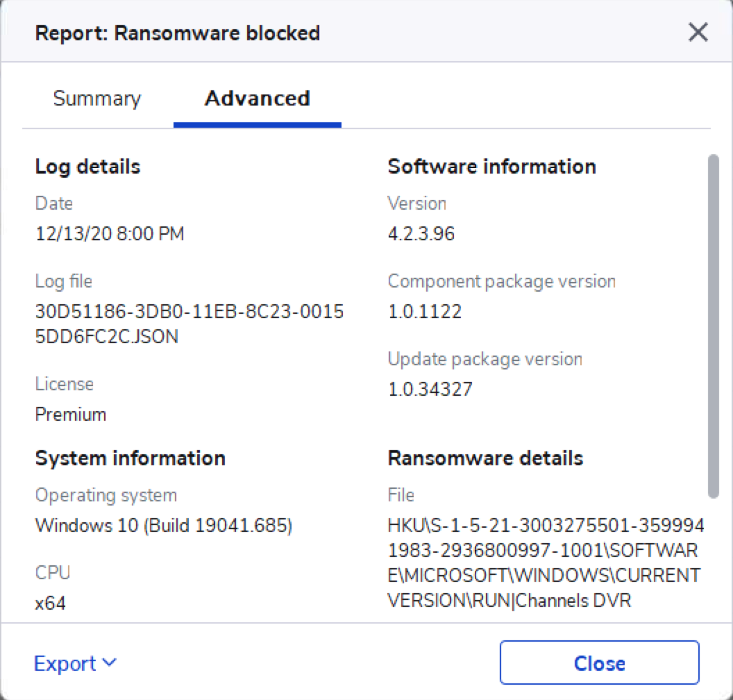Switch to the Summary tab
This screenshot has height=700, width=733.
click(x=96, y=99)
